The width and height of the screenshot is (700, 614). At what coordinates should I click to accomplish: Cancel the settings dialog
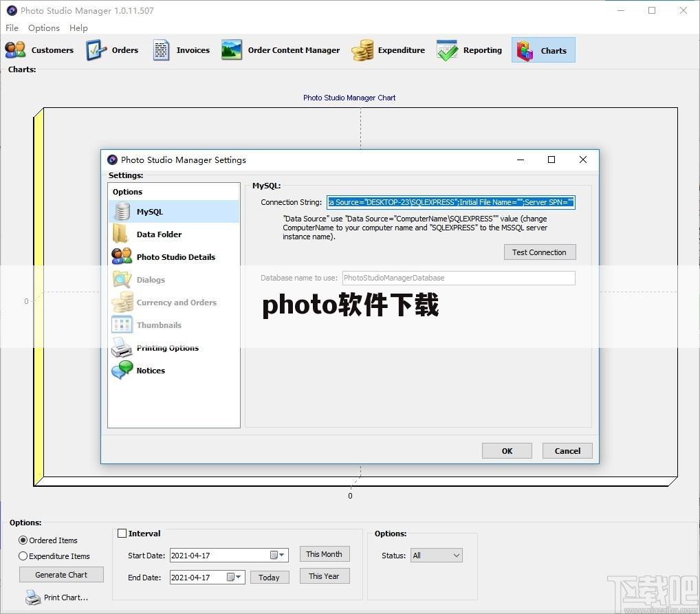coord(567,450)
